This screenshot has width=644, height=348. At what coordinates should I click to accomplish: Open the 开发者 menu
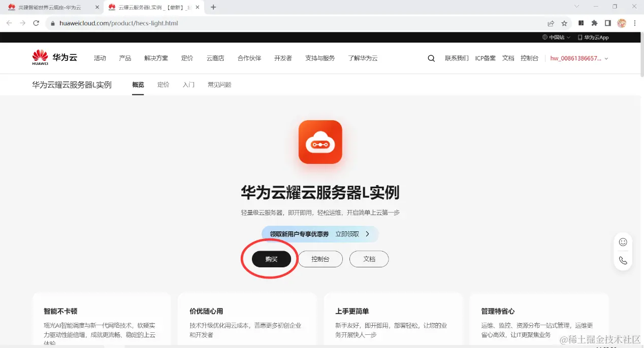(x=283, y=58)
